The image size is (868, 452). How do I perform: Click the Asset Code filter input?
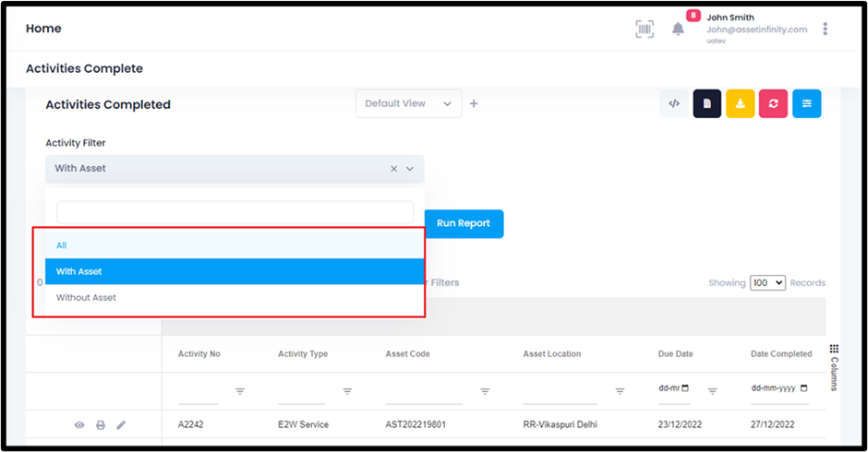point(424,392)
